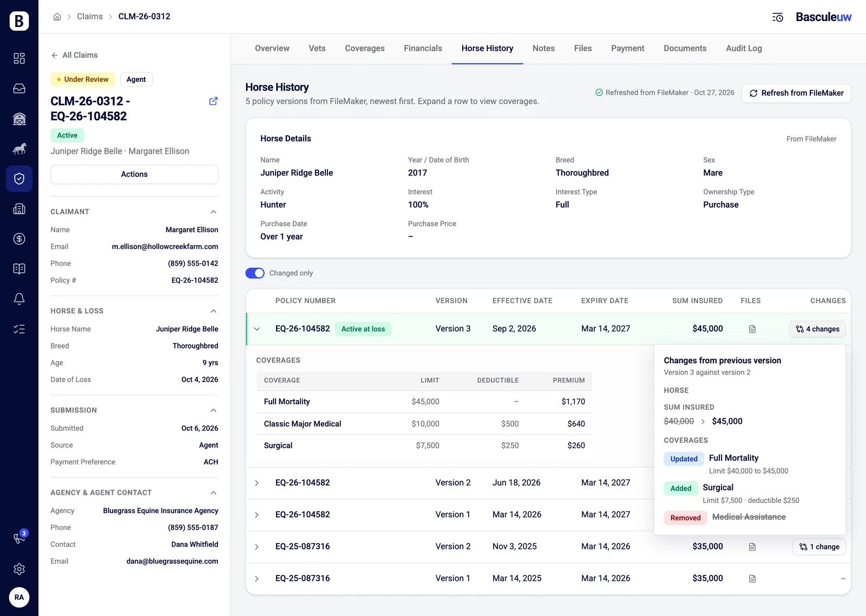Viewport: 866px width, 616px height.
Task: Expand EQ-26-104582 Version 1 row
Action: click(x=257, y=515)
